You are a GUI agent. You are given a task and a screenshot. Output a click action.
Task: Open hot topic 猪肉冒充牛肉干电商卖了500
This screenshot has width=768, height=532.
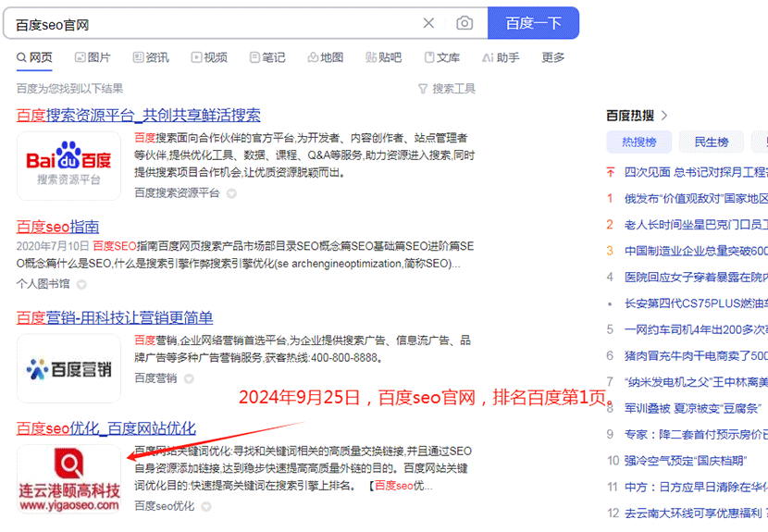pyautogui.click(x=696, y=355)
